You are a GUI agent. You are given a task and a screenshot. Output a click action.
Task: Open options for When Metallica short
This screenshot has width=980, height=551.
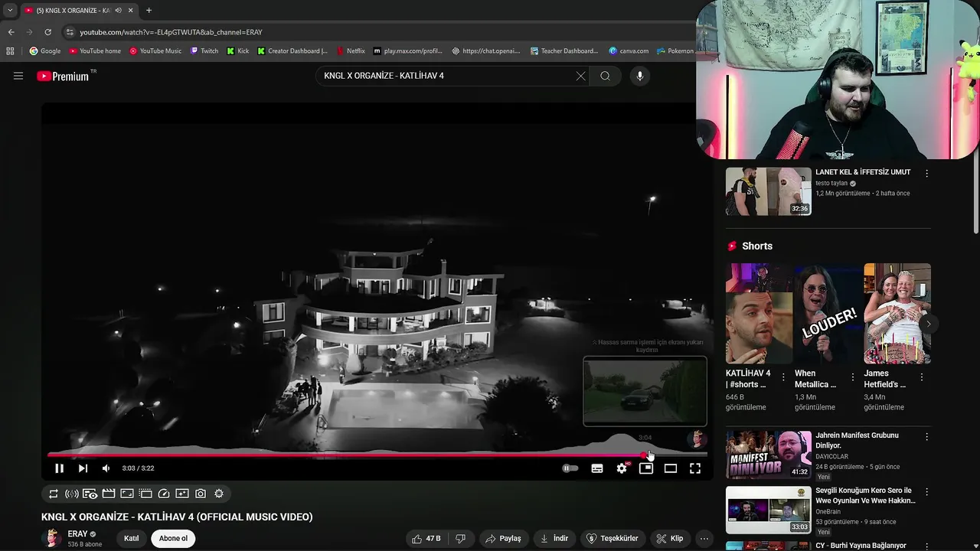tap(852, 377)
